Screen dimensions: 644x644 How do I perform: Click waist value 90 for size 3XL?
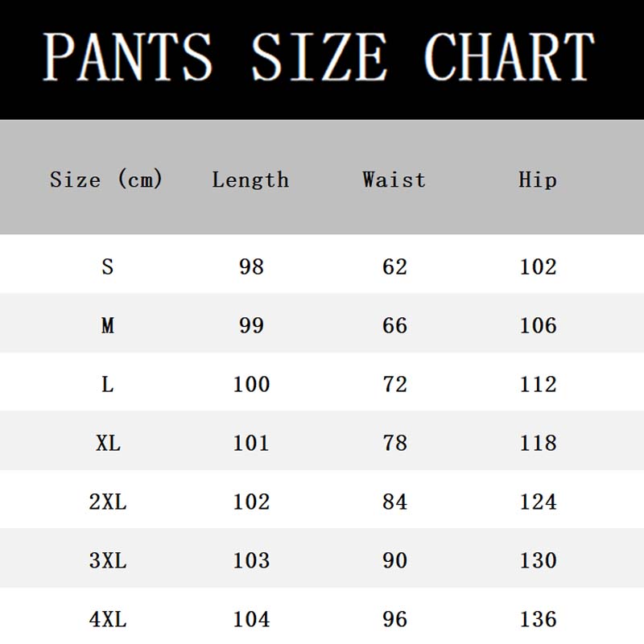click(x=394, y=560)
